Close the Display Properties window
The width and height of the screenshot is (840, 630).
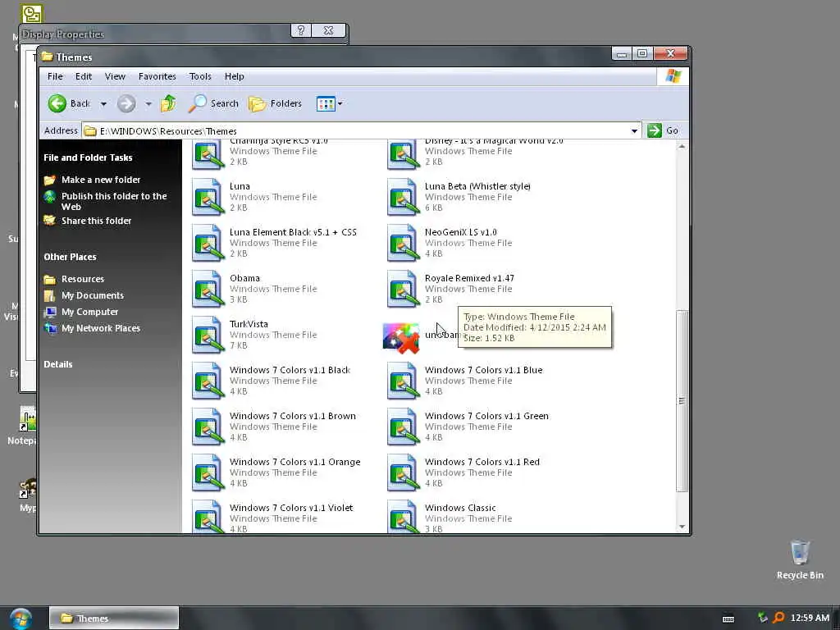(329, 31)
